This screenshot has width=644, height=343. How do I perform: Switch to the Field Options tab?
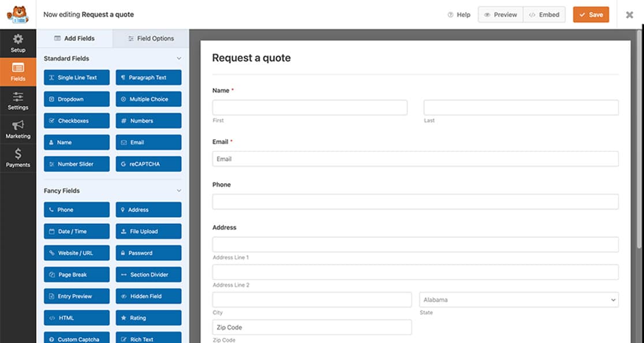click(x=151, y=38)
